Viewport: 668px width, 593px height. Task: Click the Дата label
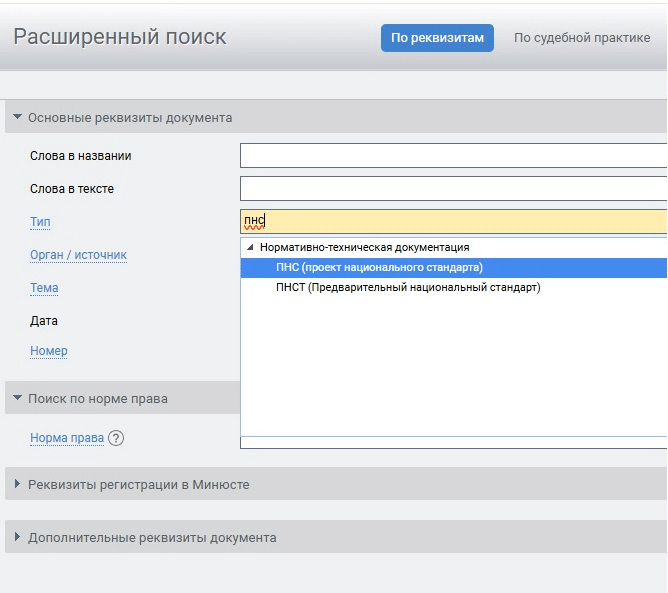click(x=44, y=321)
